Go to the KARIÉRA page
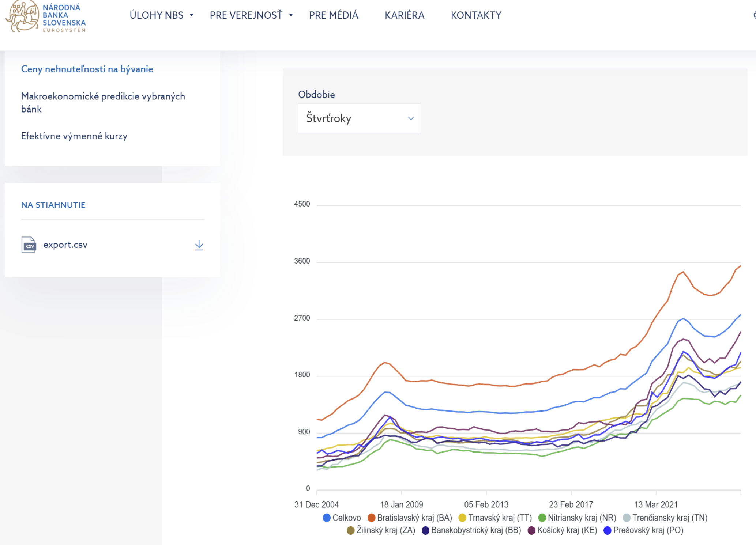This screenshot has height=545, width=756. (x=405, y=15)
